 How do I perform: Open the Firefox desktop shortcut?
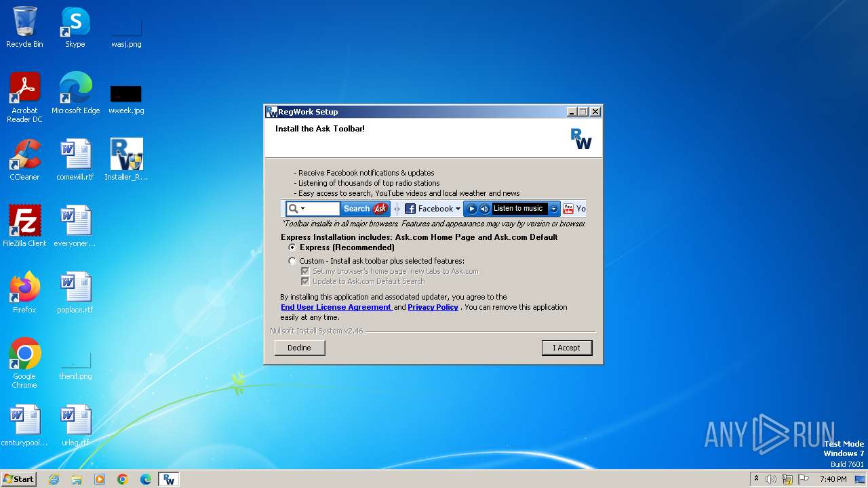[24, 293]
